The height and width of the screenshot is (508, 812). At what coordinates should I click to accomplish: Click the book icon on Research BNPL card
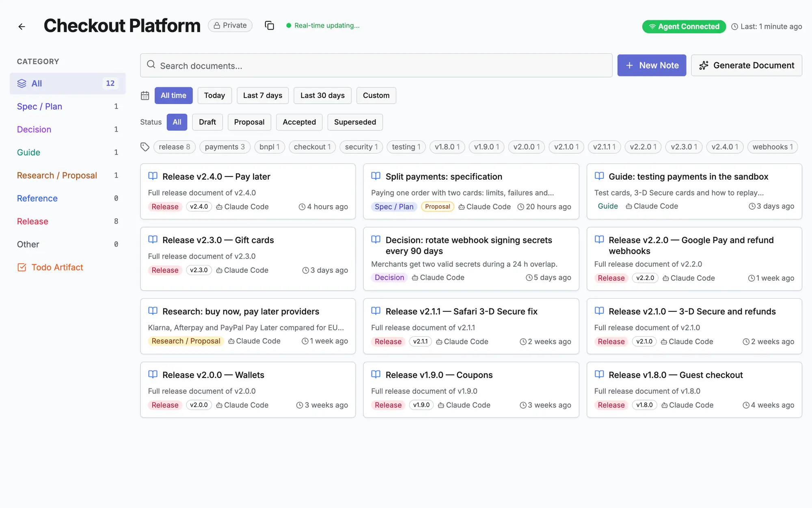point(153,311)
